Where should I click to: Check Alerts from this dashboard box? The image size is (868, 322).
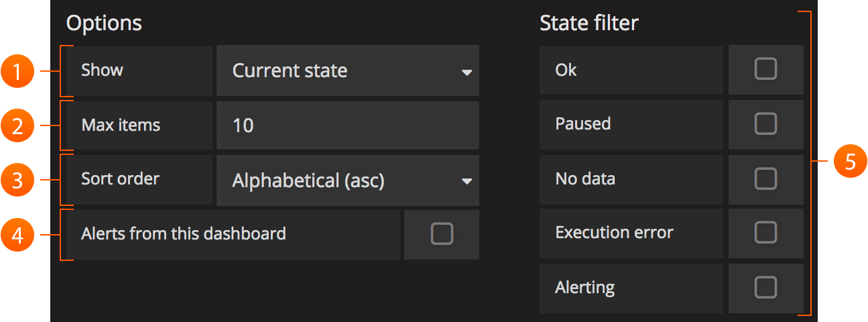(442, 234)
